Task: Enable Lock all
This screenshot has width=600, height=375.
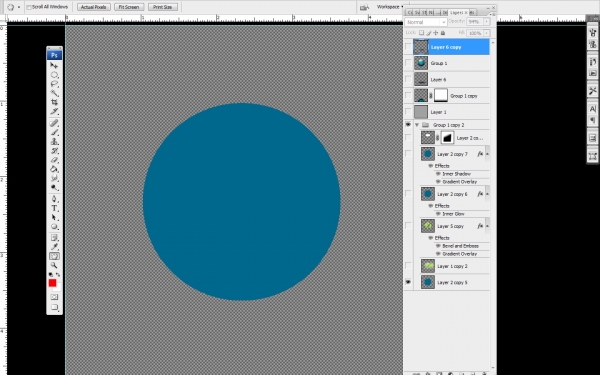Action: (x=443, y=33)
